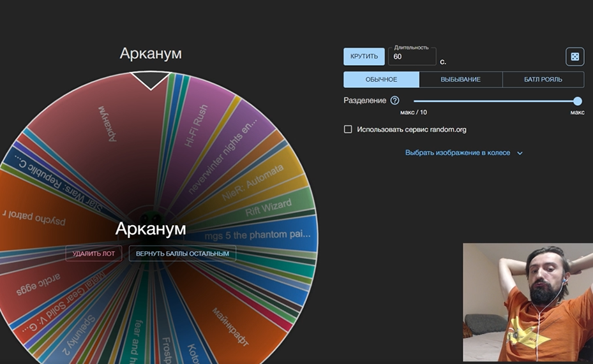Click the Rift Wizard wheel segment
Screen dimensions: 593x364
pos(268,207)
